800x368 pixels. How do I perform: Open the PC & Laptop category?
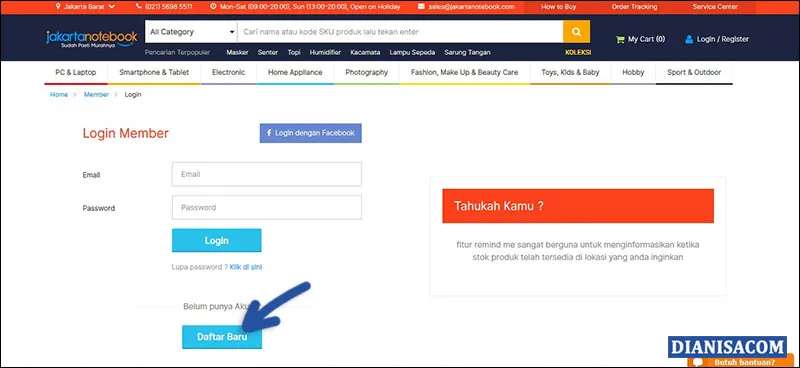click(x=76, y=72)
